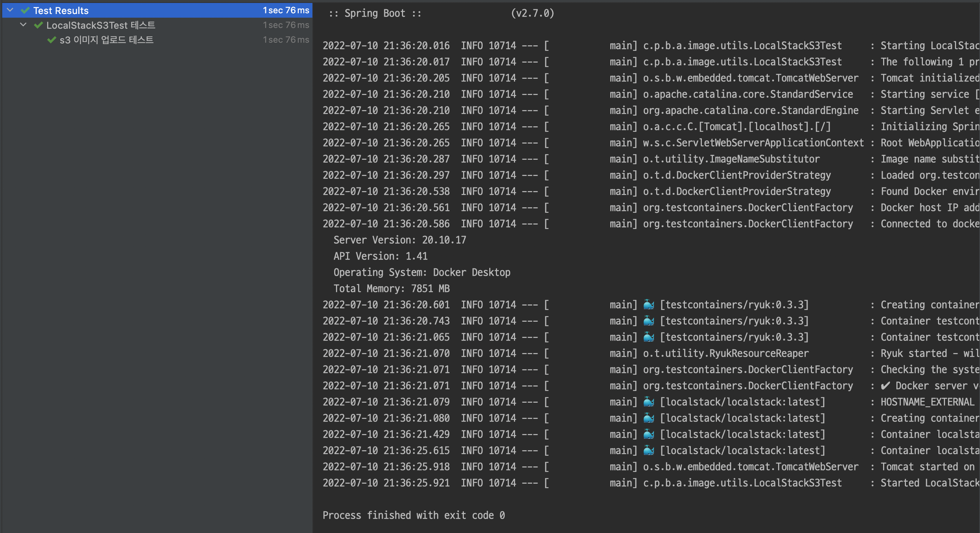Click the log line timestamped 21:36:20.016
Screen dimensions: 980x533
[651, 46]
